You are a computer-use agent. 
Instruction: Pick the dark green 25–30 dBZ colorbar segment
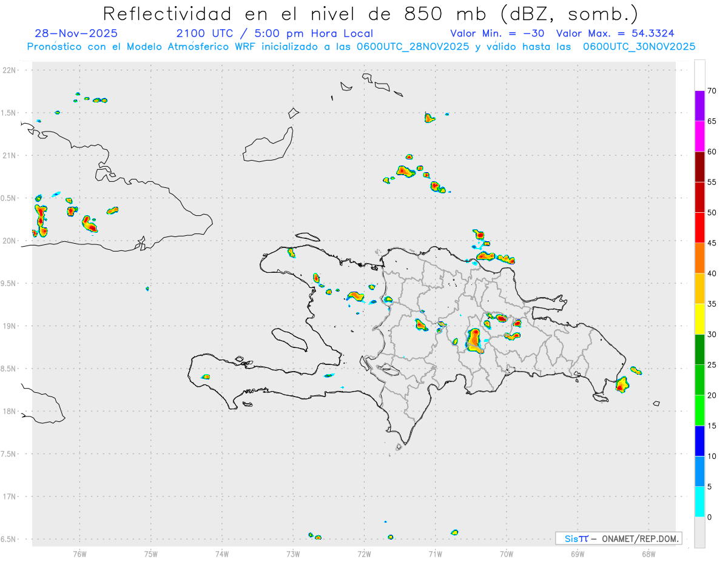(x=699, y=349)
